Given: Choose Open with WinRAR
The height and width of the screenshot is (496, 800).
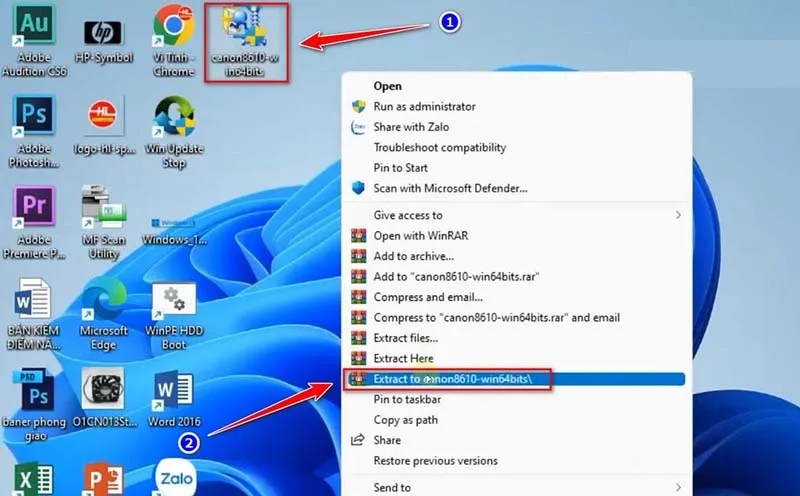Looking at the screenshot, I should click(x=517, y=235).
